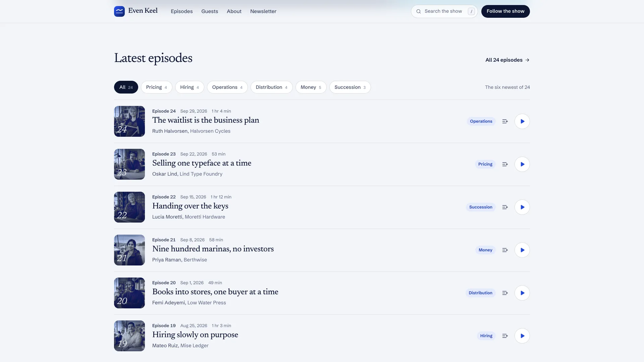Screen dimensions: 644x362
Task: Go to the About page
Action: tap(234, 11)
